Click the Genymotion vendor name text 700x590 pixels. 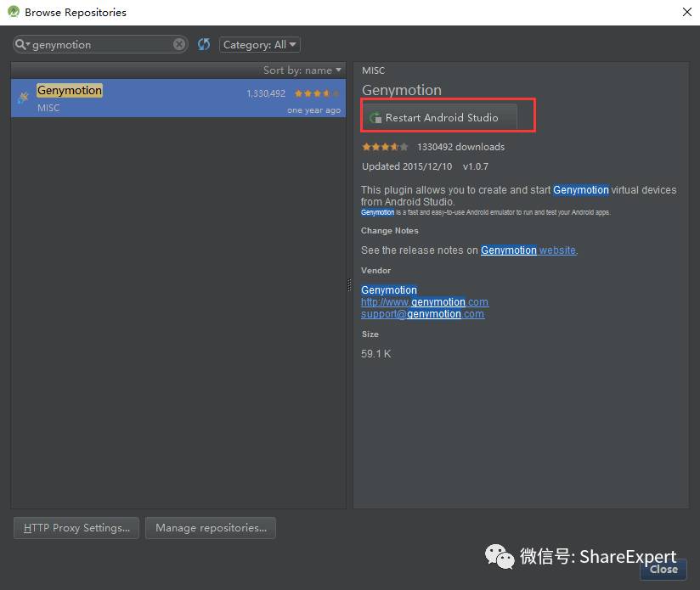(x=389, y=289)
